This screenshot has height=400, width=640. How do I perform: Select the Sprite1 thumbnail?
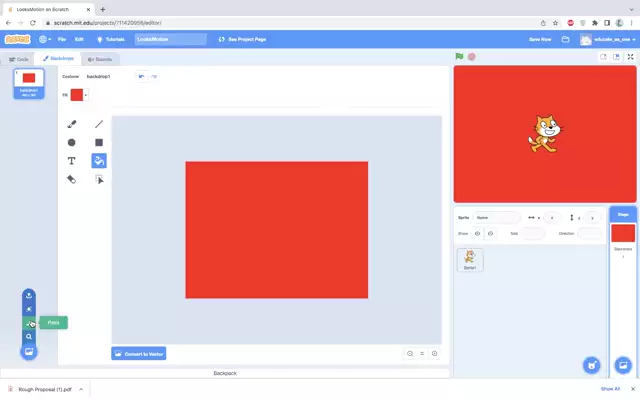[470, 260]
